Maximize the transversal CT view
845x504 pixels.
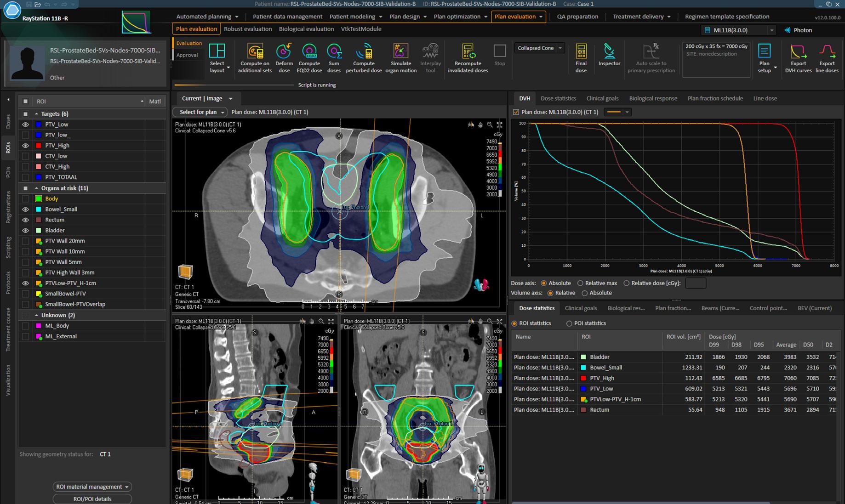click(500, 125)
